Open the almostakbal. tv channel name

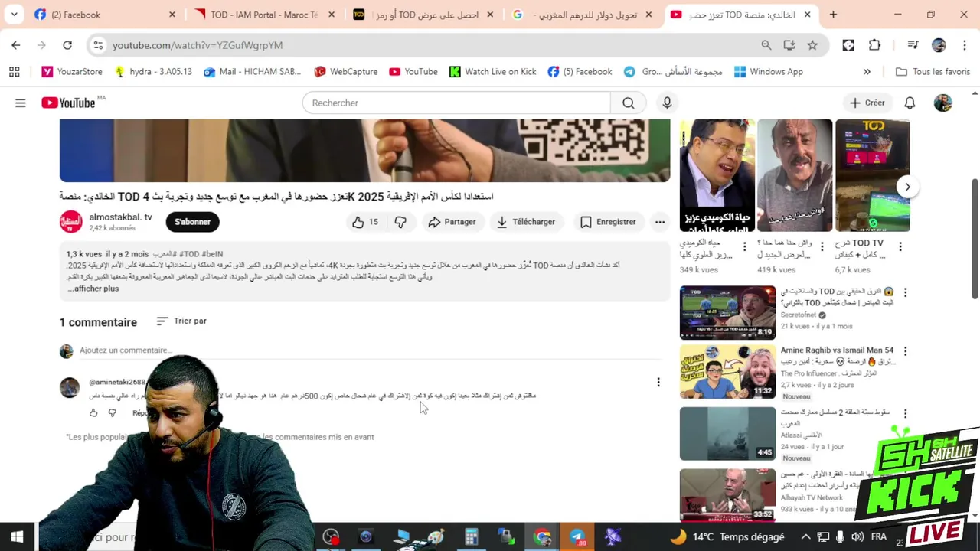pos(120,217)
